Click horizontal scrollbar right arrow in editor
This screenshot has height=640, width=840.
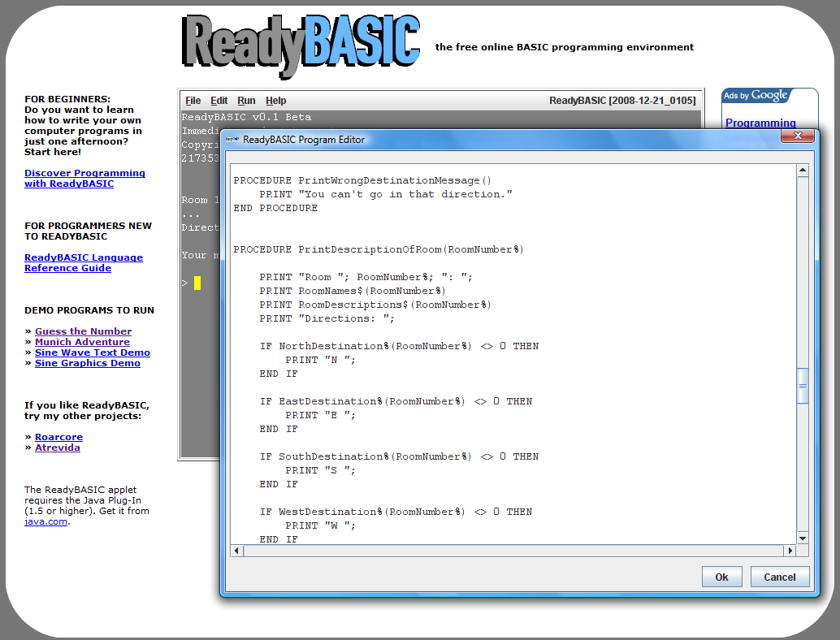[x=789, y=551]
